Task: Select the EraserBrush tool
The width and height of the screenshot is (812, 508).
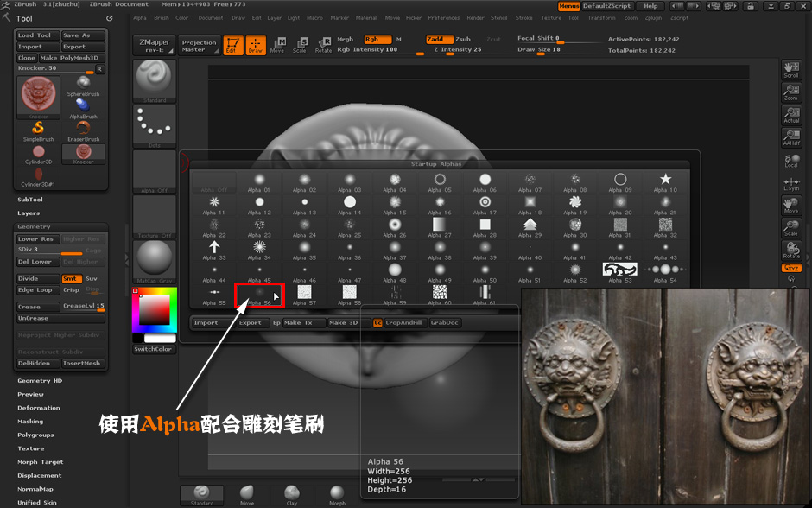Action: [83, 131]
